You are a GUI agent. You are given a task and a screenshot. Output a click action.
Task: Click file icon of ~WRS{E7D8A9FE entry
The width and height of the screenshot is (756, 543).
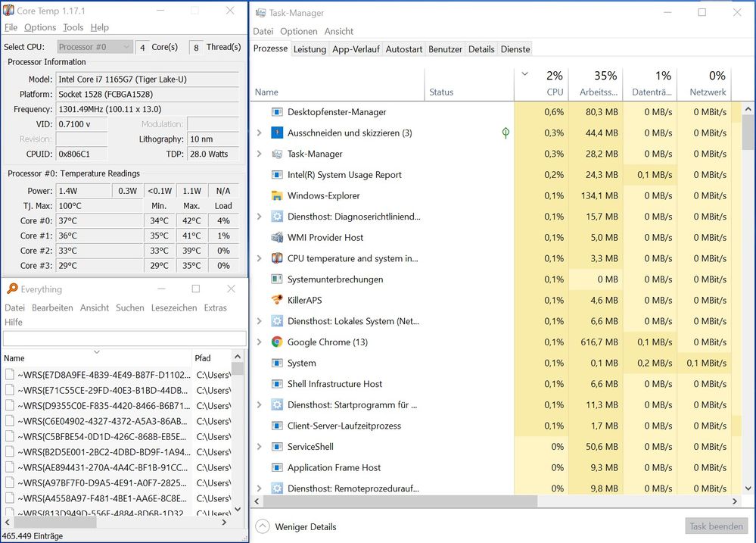tap(10, 375)
